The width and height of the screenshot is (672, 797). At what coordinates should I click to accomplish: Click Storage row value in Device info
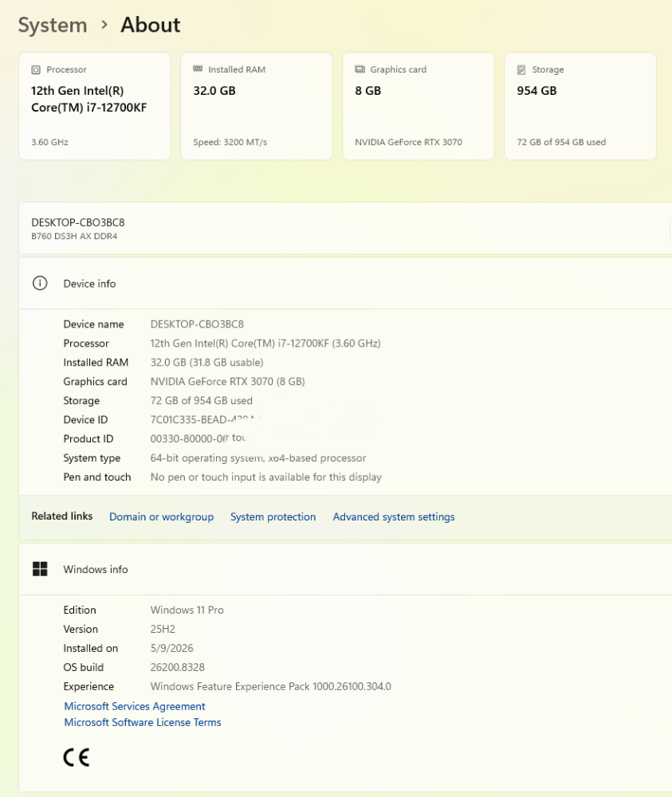click(202, 401)
